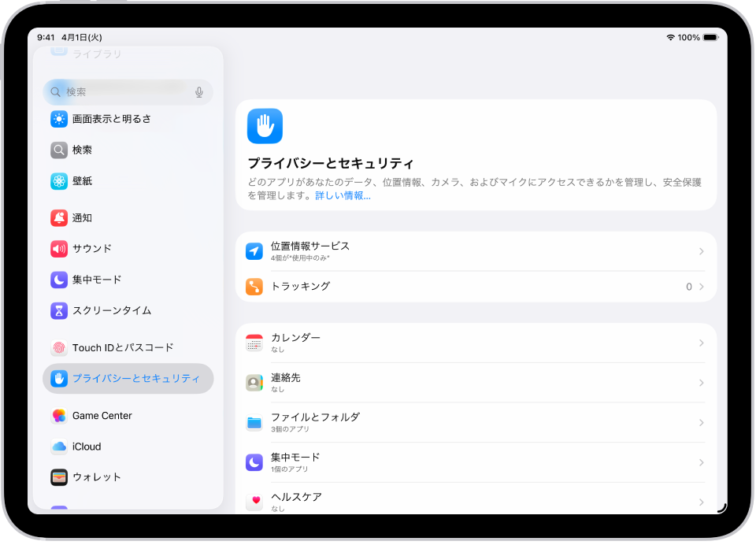
Task: Open スクリーンタイム via the hourglass icon
Action: point(58,310)
